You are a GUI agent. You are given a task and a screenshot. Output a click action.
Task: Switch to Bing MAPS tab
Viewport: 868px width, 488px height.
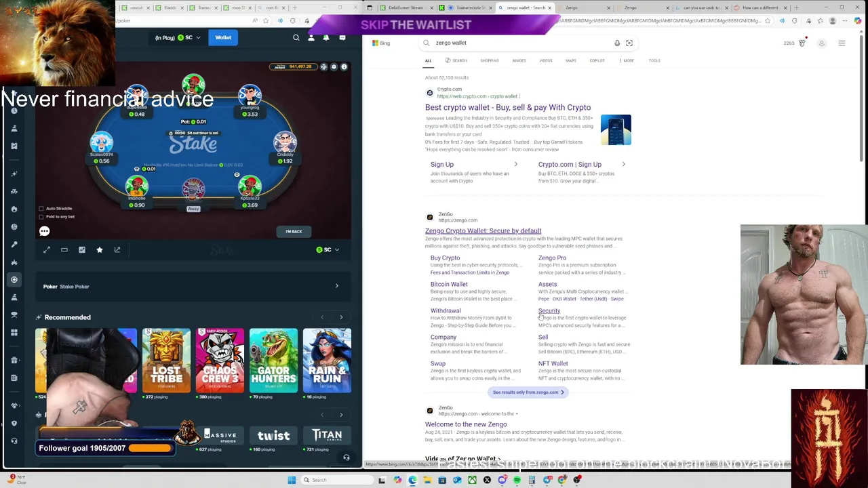[x=571, y=61]
